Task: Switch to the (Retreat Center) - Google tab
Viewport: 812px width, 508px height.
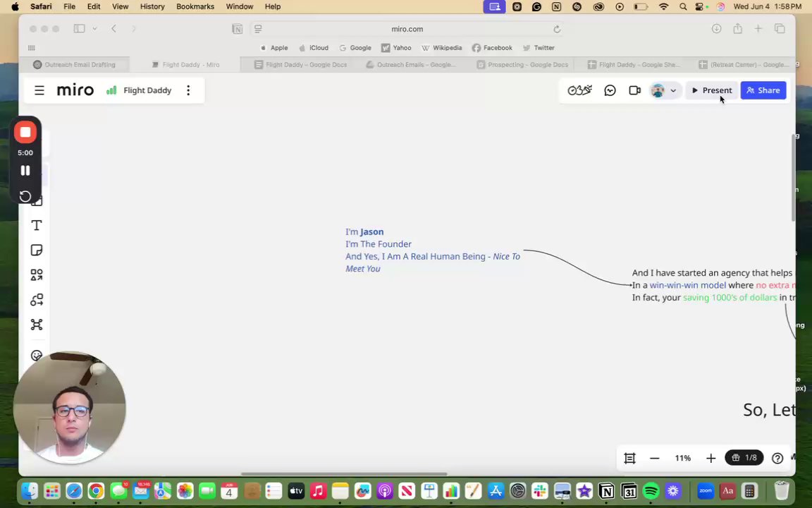Action: coord(743,65)
